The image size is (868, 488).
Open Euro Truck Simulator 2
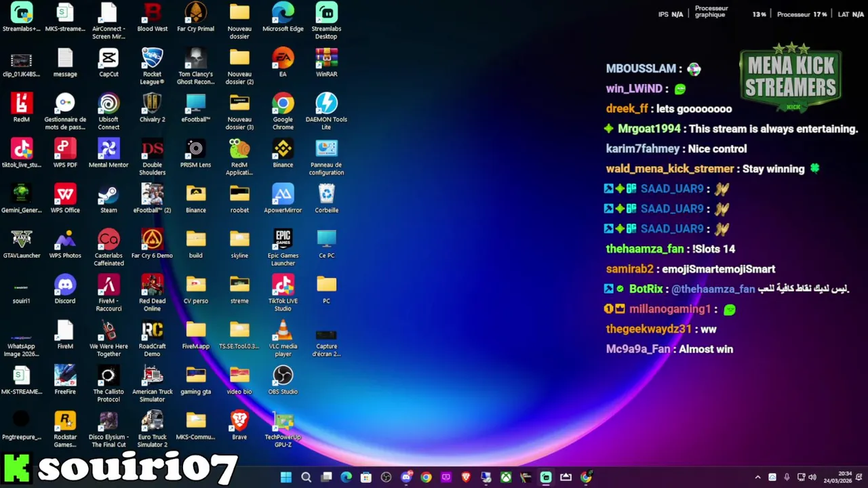point(152,430)
